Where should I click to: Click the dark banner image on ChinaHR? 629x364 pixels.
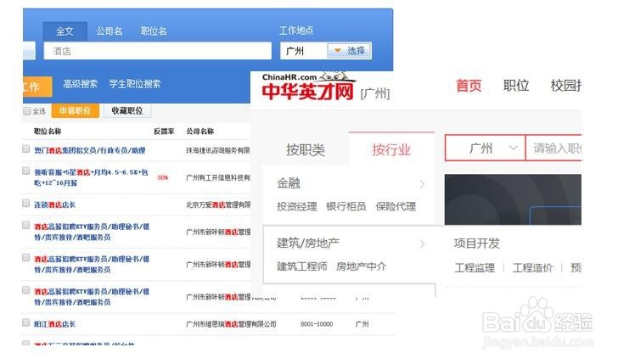click(513, 199)
